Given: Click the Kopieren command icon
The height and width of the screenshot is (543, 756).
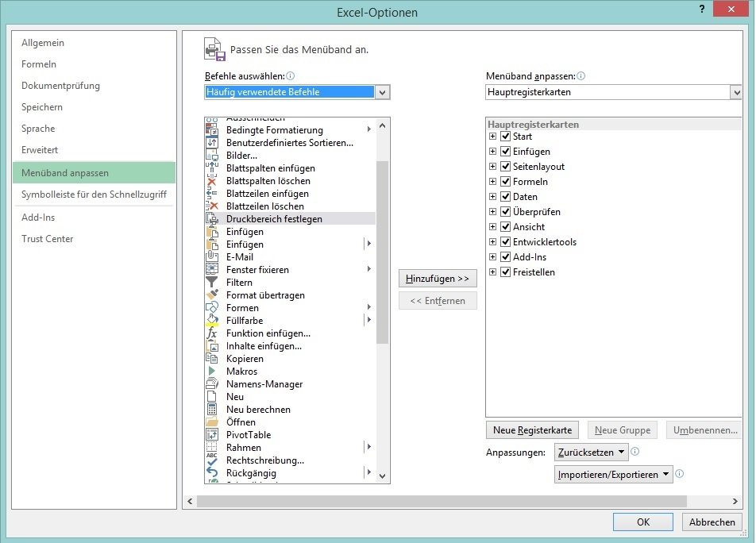Looking at the screenshot, I should pyautogui.click(x=212, y=359).
